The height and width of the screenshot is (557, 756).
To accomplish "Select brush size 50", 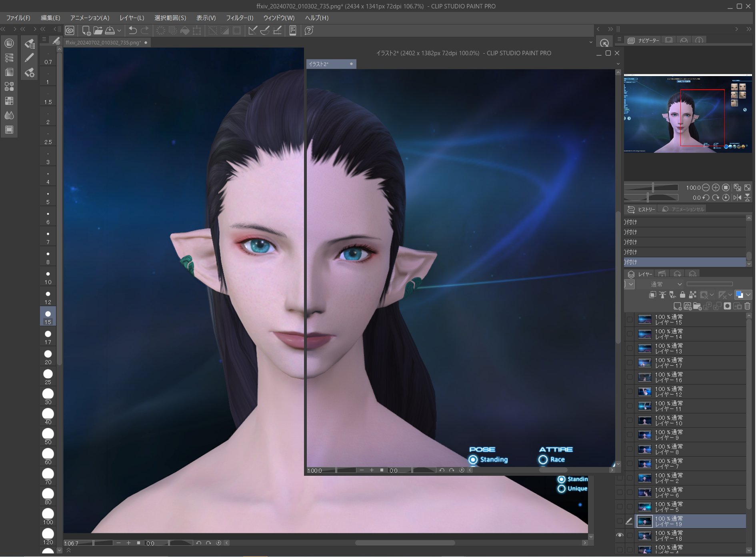I will pyautogui.click(x=48, y=437).
